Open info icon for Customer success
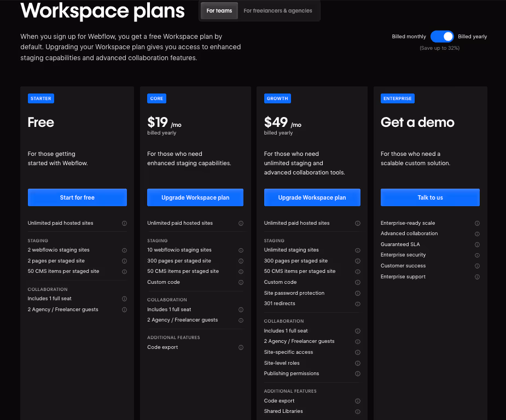 (477, 266)
